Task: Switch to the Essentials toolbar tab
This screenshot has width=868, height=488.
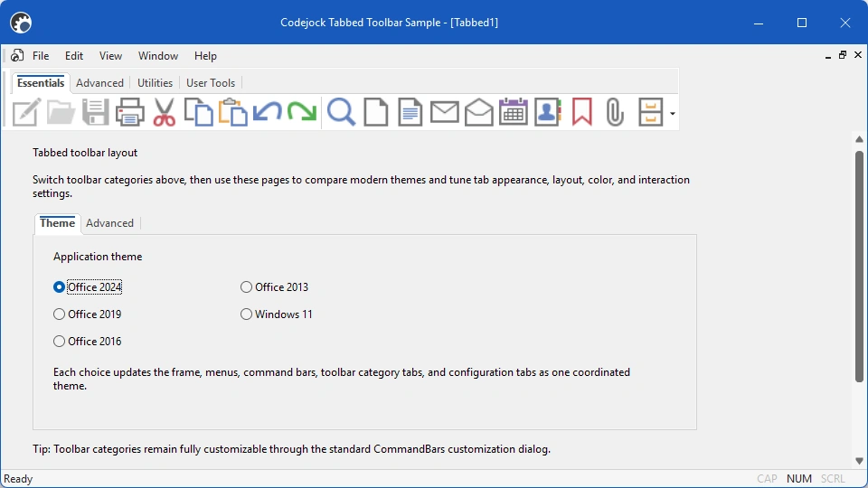Action: point(41,83)
